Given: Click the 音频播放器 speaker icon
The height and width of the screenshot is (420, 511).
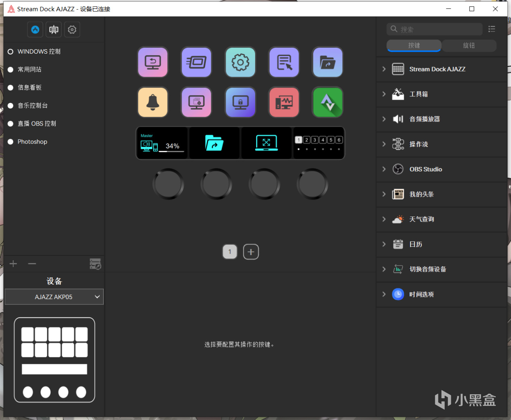Looking at the screenshot, I should point(398,119).
